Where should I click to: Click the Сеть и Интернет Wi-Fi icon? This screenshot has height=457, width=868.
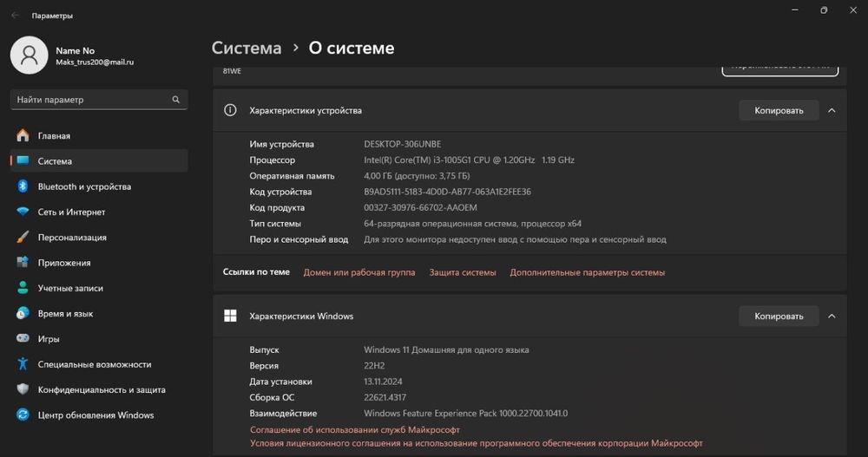point(23,212)
